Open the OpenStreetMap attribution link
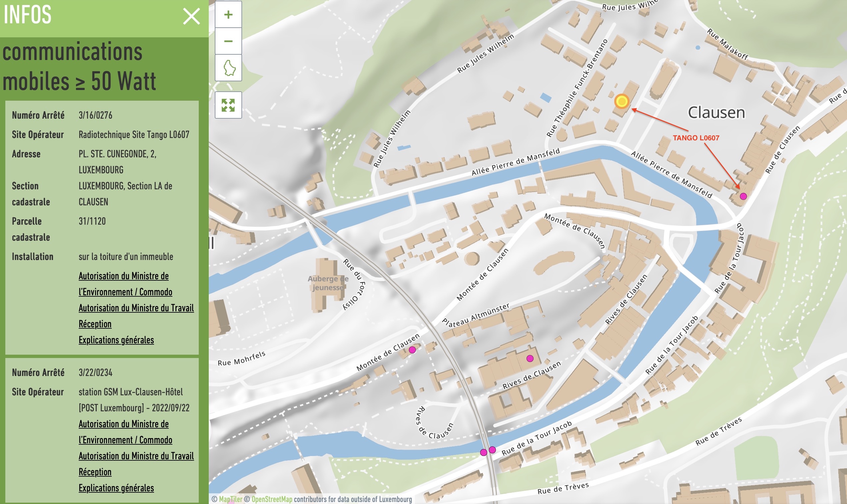Image resolution: width=847 pixels, height=504 pixels. (x=271, y=499)
